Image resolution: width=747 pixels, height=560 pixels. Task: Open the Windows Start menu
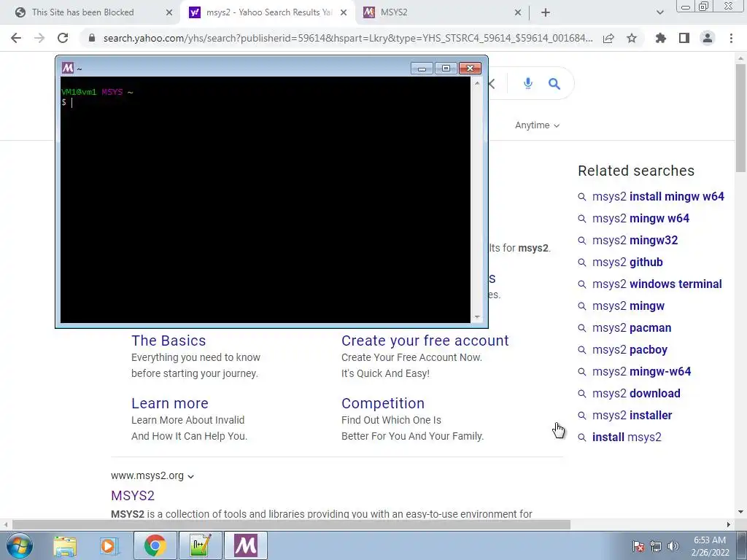(18, 545)
